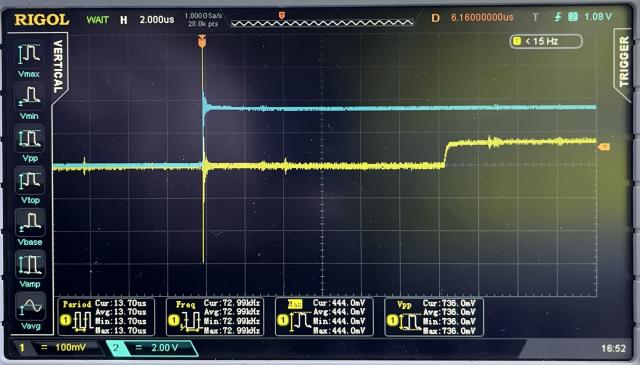Click the channel 1 badge in Vpp box

click(x=392, y=320)
